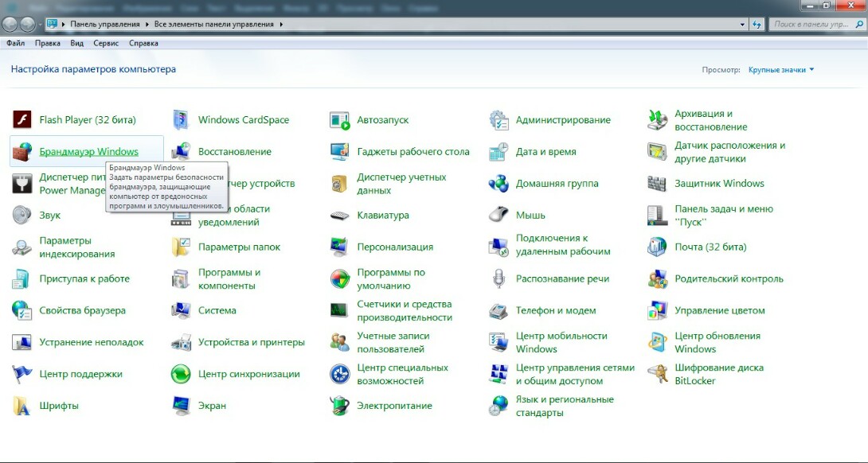Open the Windows CardSpace icon
This screenshot has width=868, height=463.
point(181,120)
